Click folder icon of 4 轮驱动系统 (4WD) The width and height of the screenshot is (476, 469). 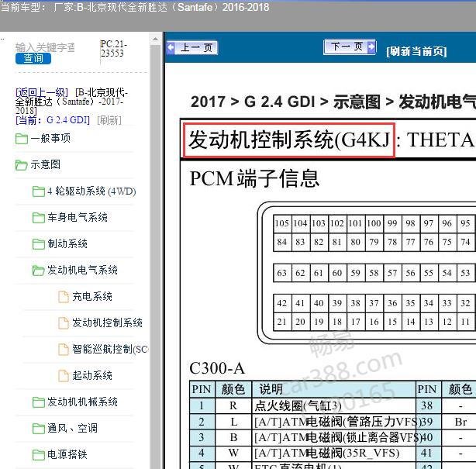[39, 191]
